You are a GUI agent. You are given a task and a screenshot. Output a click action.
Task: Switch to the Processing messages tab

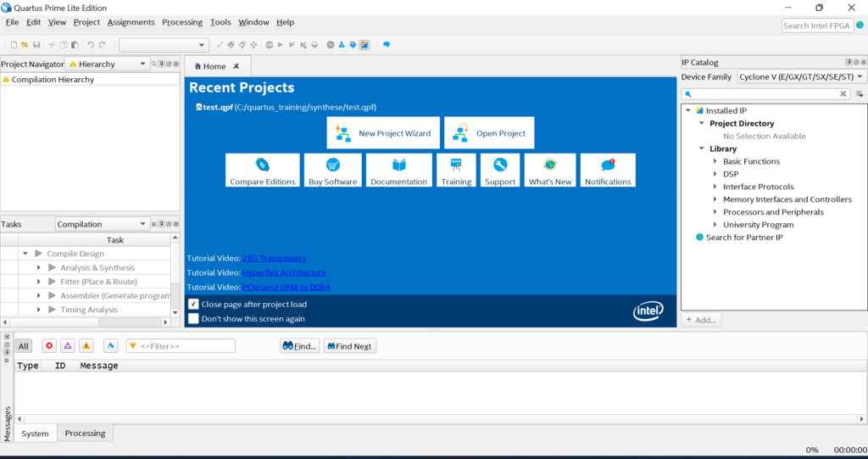coord(85,433)
